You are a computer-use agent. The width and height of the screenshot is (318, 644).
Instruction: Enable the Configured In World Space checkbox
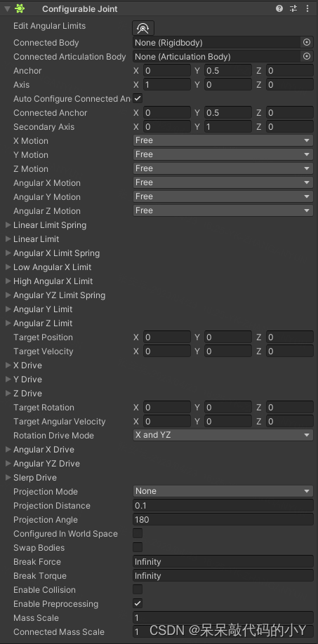138,534
